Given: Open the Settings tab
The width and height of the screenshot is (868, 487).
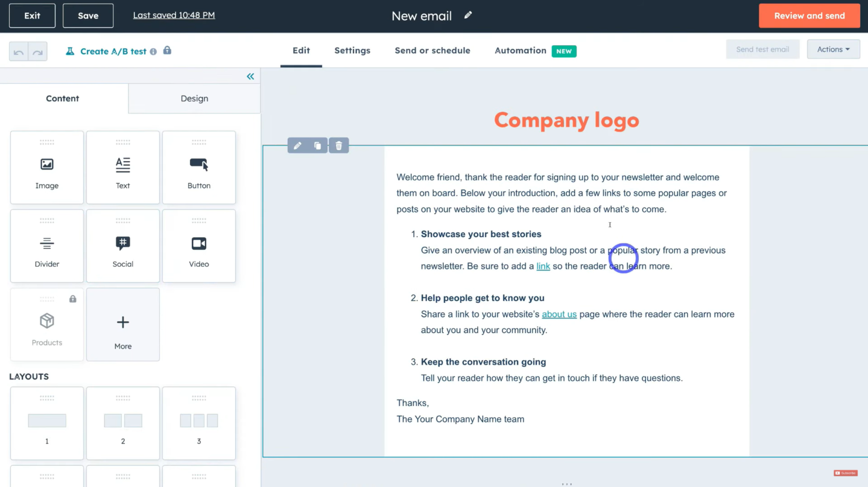Looking at the screenshot, I should [352, 51].
